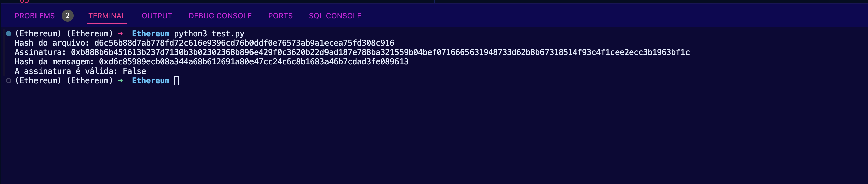Click the green arrow in the last prompt
The height and width of the screenshot is (184, 868).
pyautogui.click(x=120, y=80)
